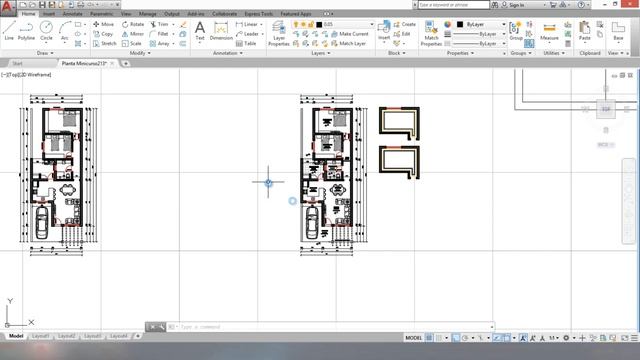Expand the Draw panel
The height and width of the screenshot is (360, 640).
tap(45, 53)
